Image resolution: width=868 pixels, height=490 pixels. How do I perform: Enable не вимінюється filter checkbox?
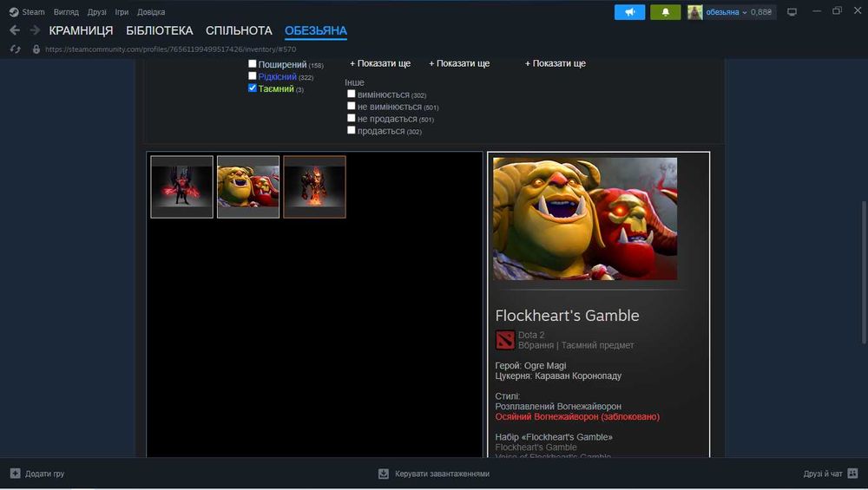coord(351,106)
